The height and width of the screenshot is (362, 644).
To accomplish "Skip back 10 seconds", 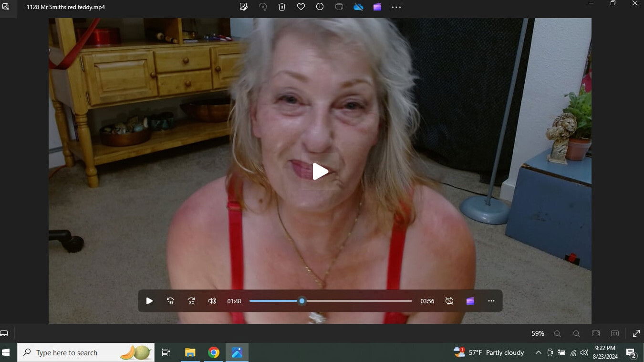I will click(170, 301).
